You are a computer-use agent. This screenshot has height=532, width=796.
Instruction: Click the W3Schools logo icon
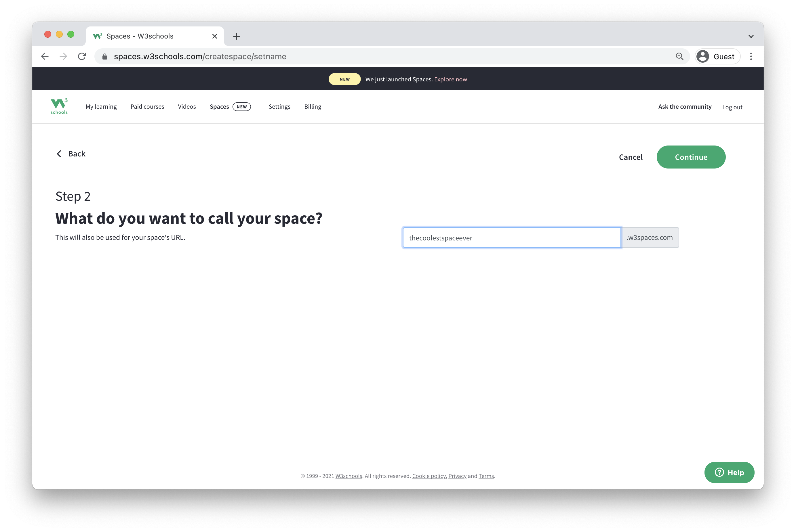tap(59, 106)
